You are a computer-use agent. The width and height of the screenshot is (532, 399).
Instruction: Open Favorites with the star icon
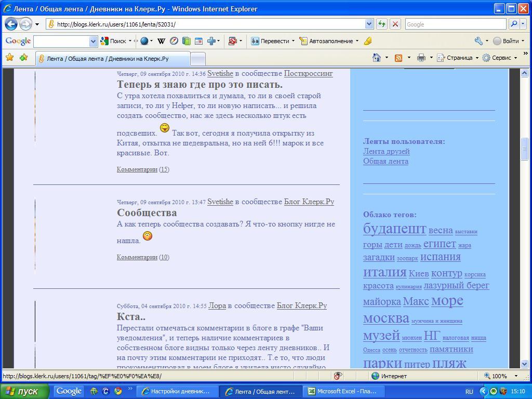pos(10,57)
